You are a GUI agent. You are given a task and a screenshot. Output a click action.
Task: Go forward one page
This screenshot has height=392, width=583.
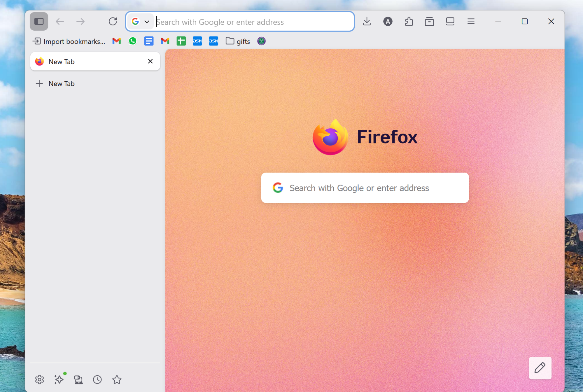80,22
